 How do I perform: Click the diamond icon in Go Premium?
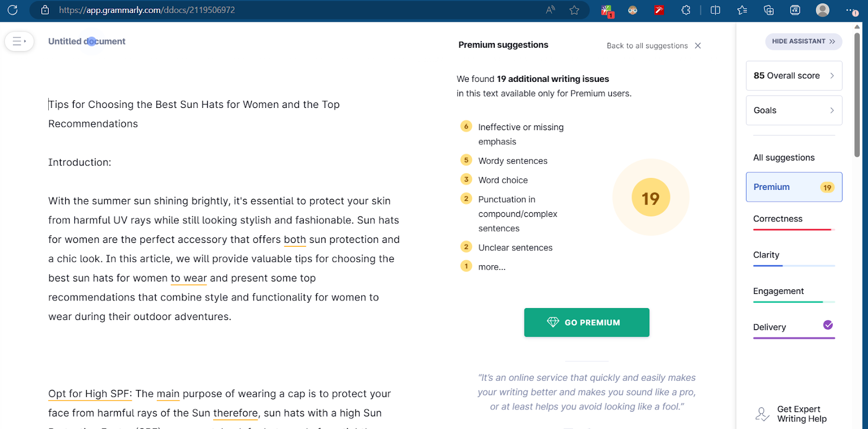coord(553,322)
